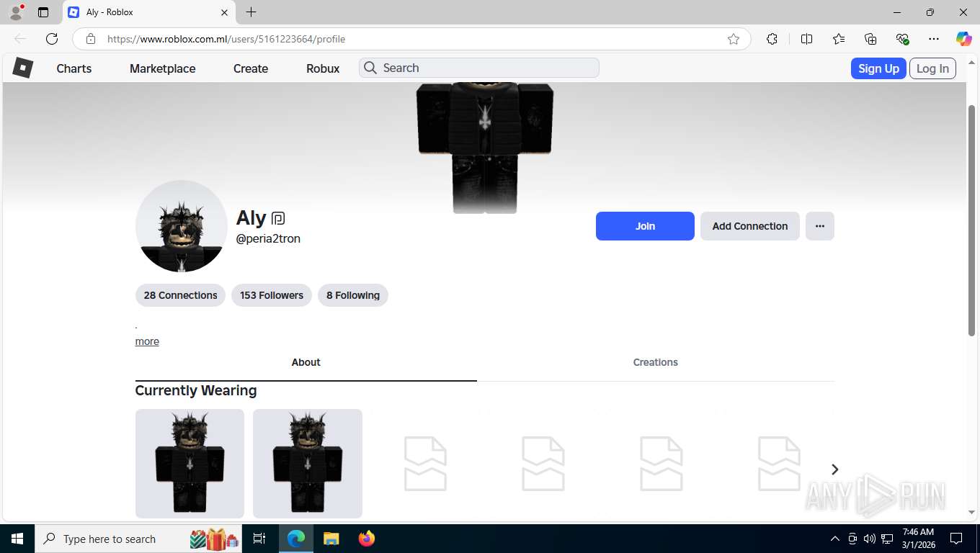Open the browser profile icon
980x553 pixels.
[15, 12]
